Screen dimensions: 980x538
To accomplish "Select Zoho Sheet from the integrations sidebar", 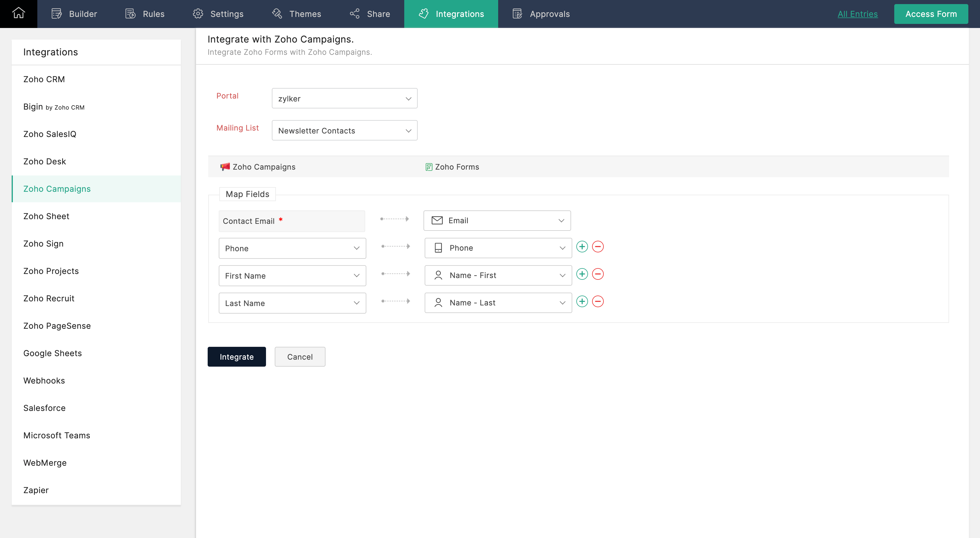I will click(x=45, y=215).
